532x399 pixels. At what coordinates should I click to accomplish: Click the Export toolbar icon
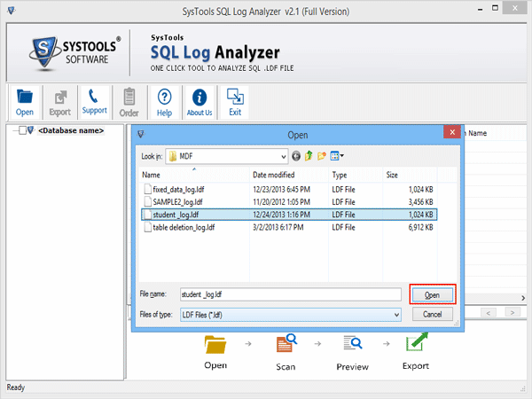pos(60,98)
